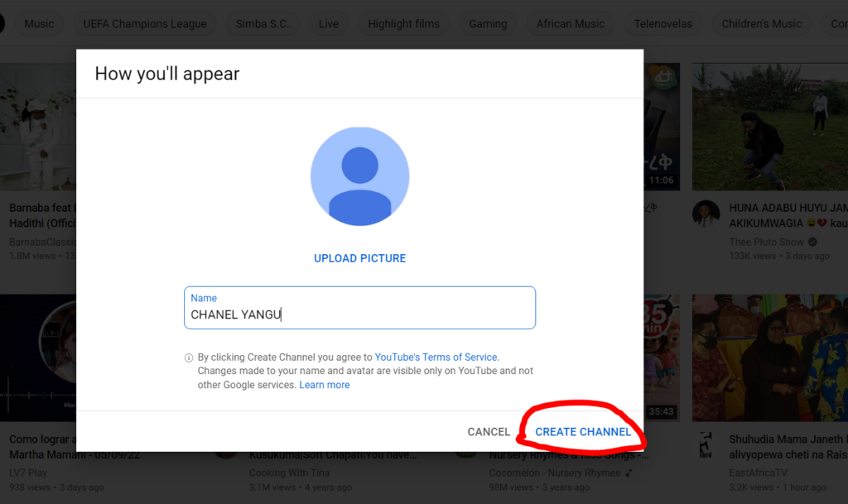Open the Cooking With Tina channel name
This screenshot has width=848, height=504.
(x=289, y=473)
